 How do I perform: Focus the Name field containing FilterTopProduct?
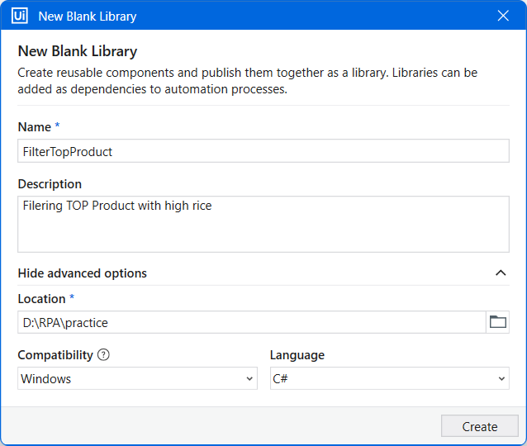(264, 151)
